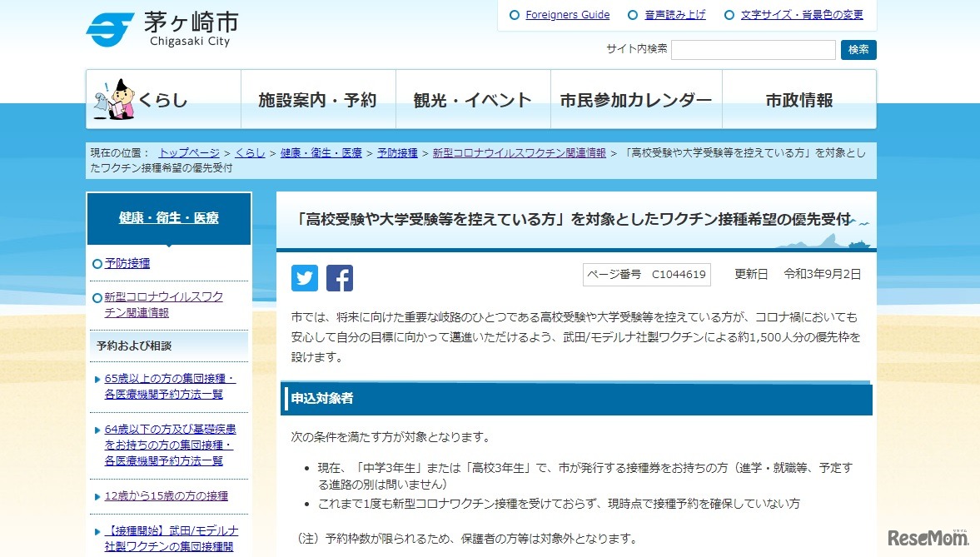
Task: Share the page on Twitter
Action: 304,277
